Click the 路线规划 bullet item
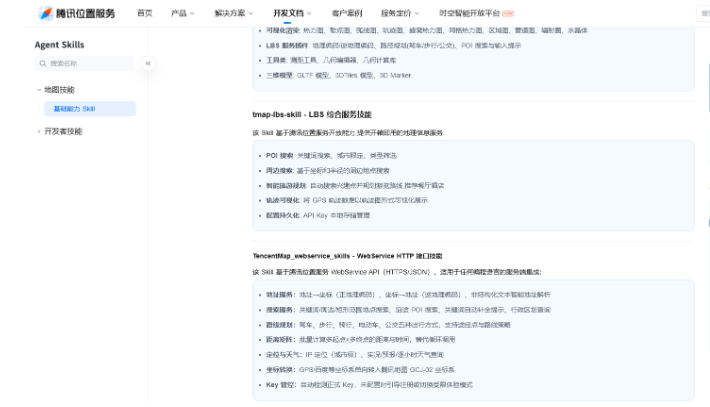This screenshot has width=710, height=407. 388,325
